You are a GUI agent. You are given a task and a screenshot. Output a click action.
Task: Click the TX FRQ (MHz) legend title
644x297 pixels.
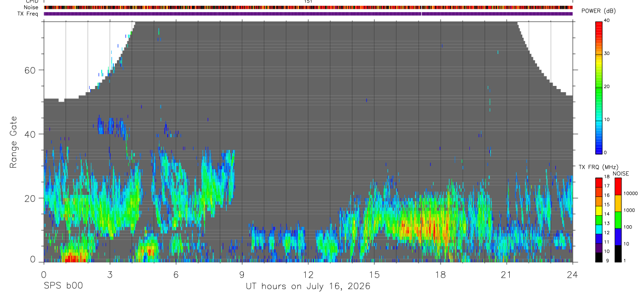[595, 167]
